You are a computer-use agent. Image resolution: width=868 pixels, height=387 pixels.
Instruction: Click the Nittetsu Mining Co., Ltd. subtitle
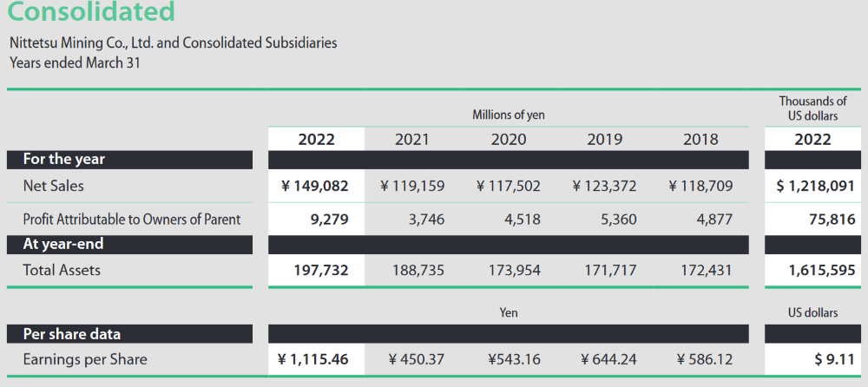coord(173,43)
